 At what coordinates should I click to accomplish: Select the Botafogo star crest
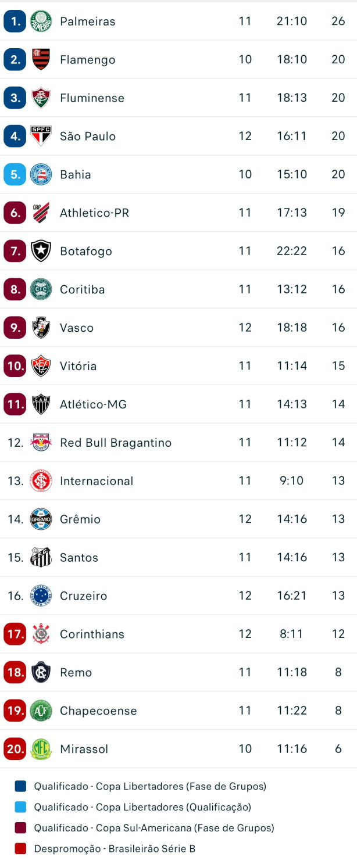[41, 252]
